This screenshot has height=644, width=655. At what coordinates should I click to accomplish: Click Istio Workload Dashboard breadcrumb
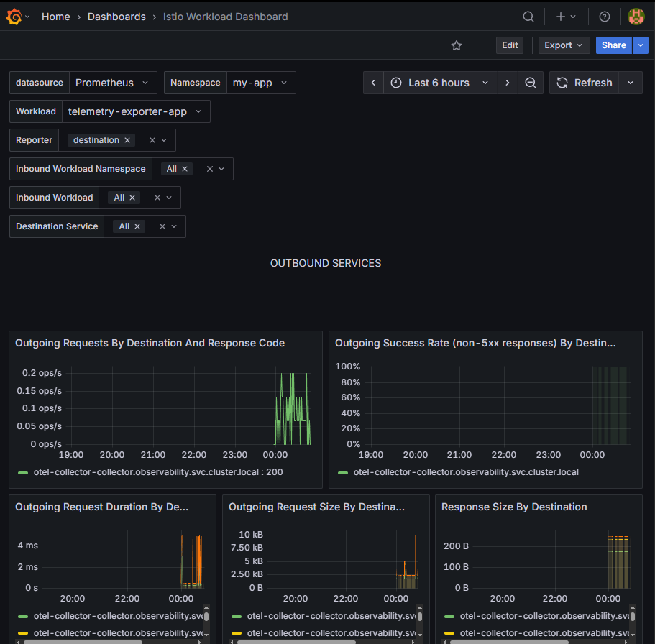click(225, 17)
